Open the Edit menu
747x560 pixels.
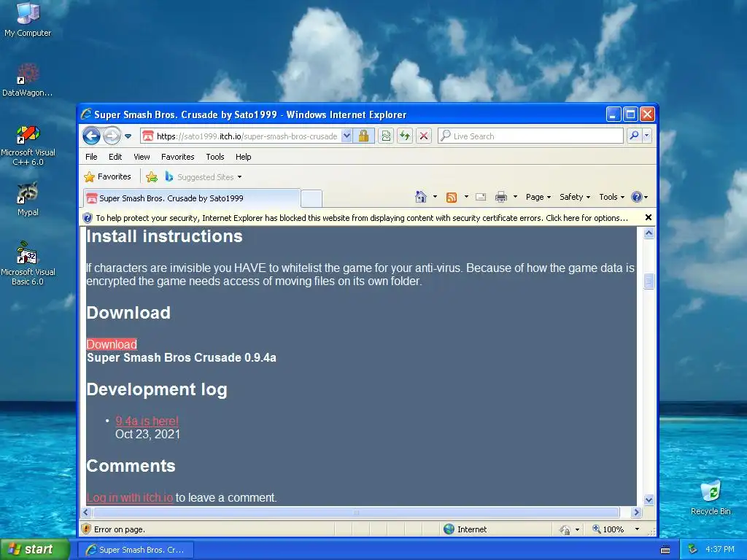click(x=115, y=157)
